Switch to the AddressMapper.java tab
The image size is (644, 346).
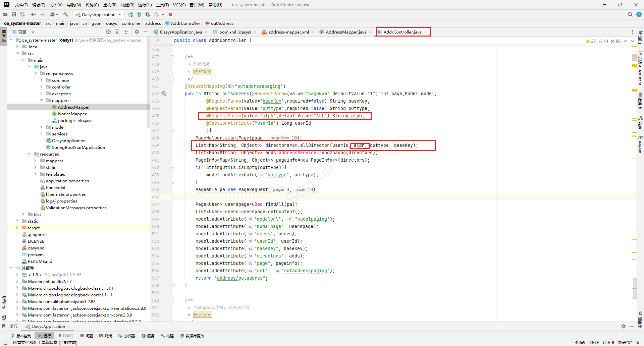(x=346, y=32)
